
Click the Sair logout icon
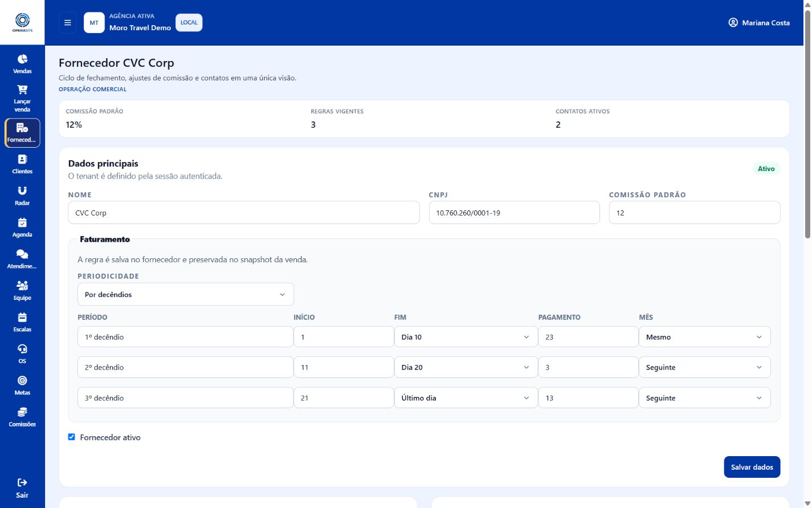[x=22, y=482]
